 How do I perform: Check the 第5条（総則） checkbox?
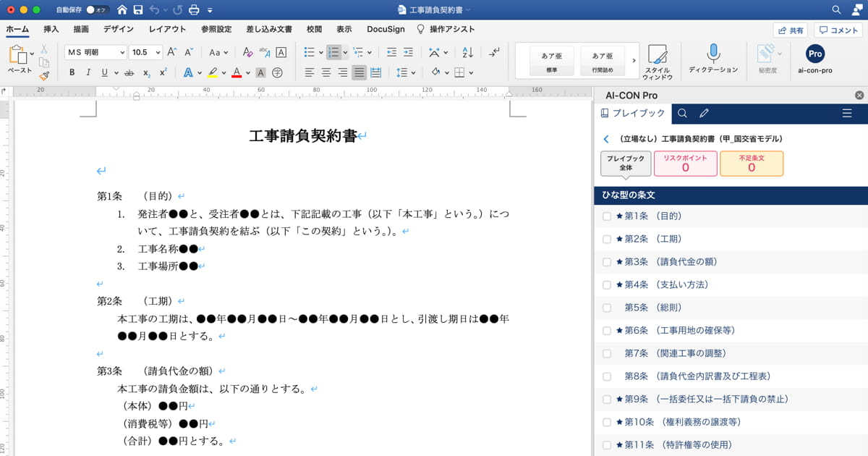607,308
